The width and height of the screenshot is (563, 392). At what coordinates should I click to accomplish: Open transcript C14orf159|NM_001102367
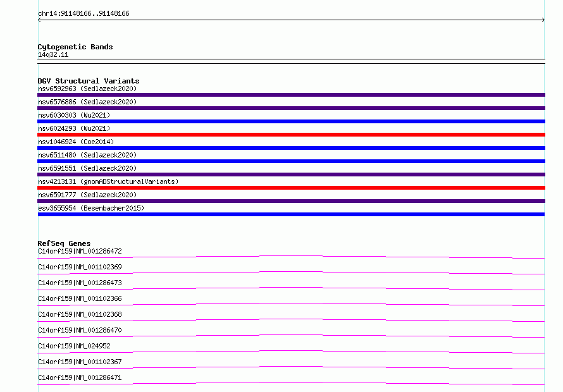[80, 362]
